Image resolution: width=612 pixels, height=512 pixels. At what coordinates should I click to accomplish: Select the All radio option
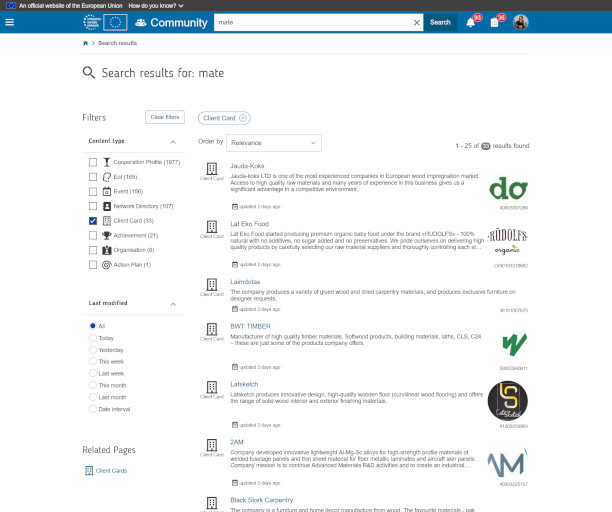pyautogui.click(x=93, y=325)
